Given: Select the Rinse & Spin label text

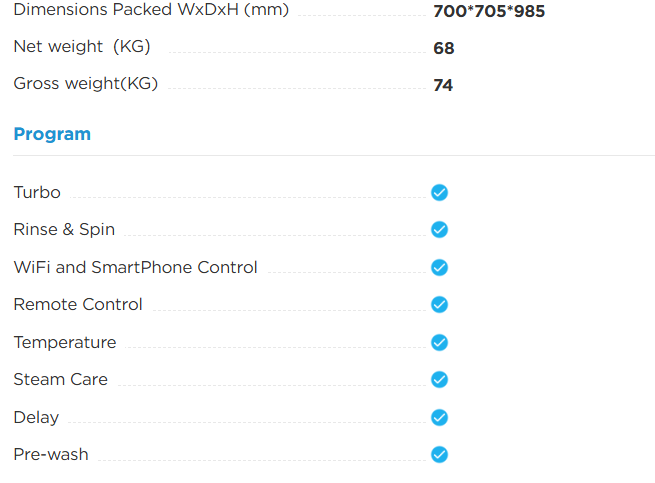Looking at the screenshot, I should tap(64, 230).
